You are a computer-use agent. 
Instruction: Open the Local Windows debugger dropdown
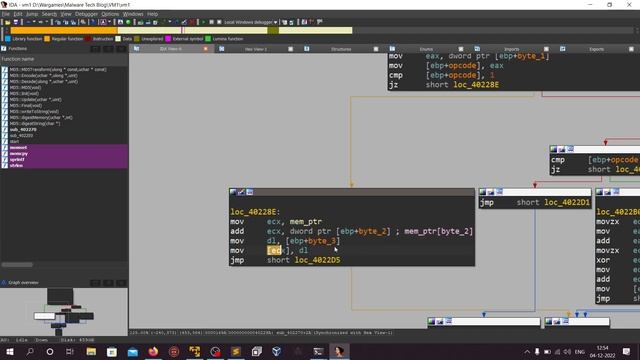[251, 22]
